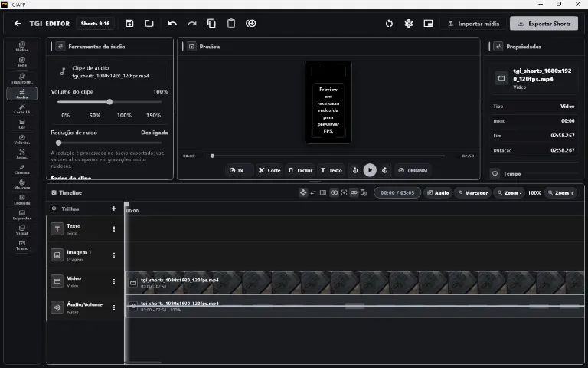
Task: Click Zoom + in timeline header
Action: coord(560,193)
